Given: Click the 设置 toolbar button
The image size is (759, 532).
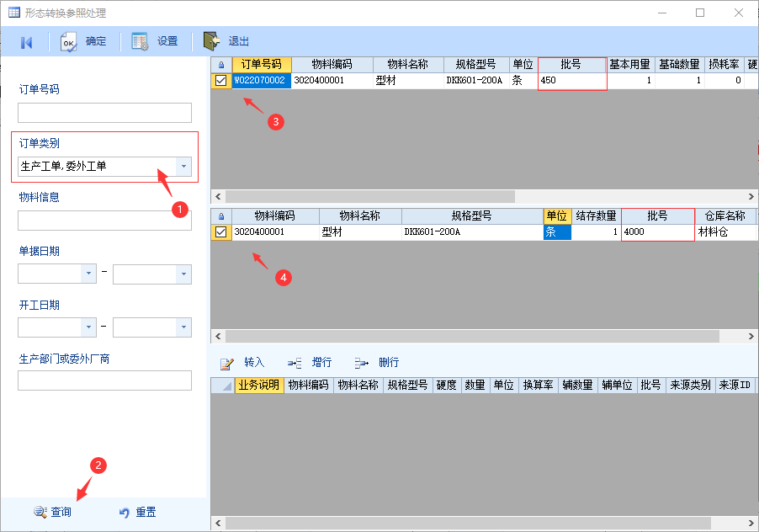Looking at the screenshot, I should [155, 41].
